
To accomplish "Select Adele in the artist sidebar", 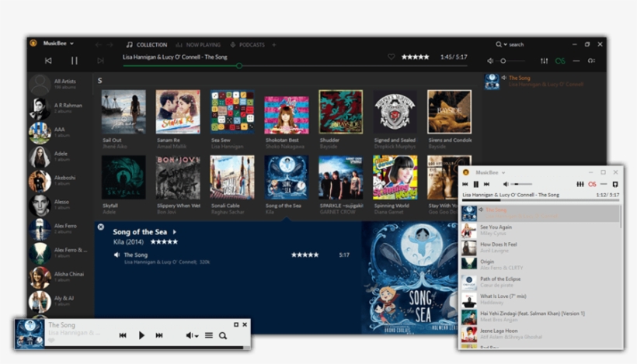I will pos(60,156).
